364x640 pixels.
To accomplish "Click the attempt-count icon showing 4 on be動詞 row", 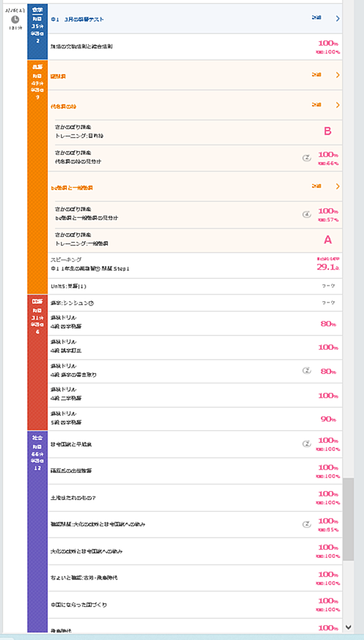I will tap(306, 214).
